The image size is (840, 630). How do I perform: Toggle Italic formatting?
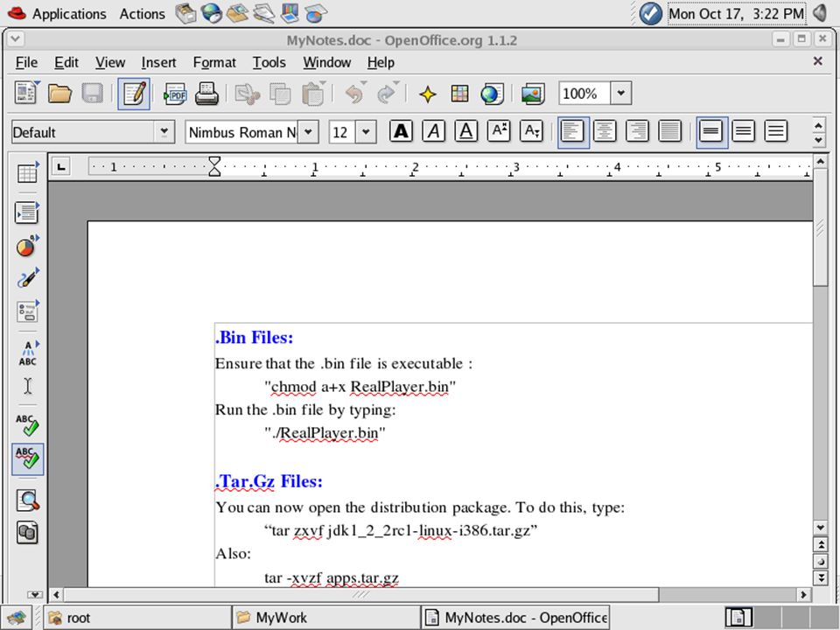coord(433,131)
